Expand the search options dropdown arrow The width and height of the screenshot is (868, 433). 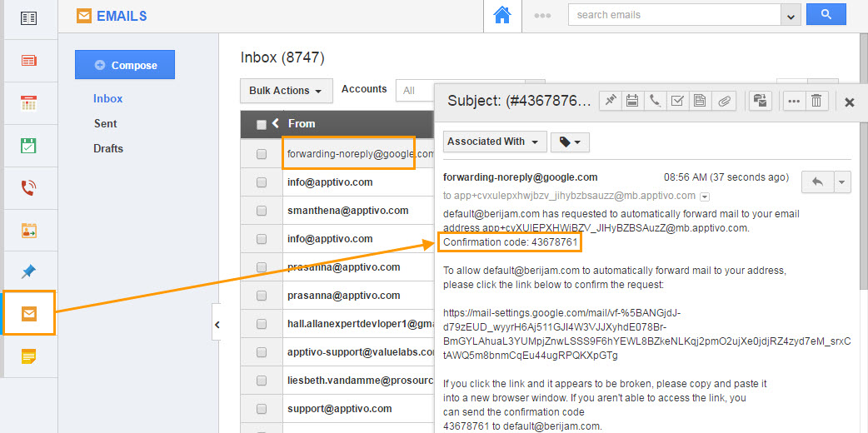click(x=790, y=16)
